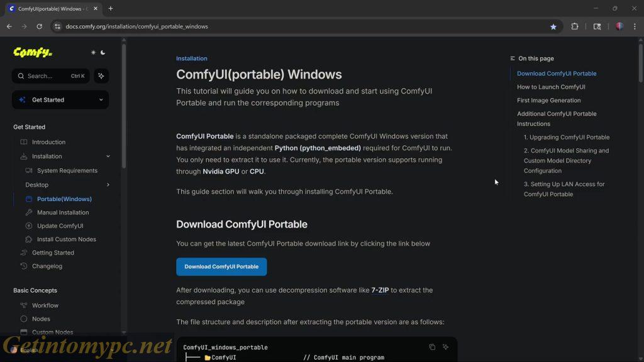
Task: Click the Installation breadcrumb link
Action: (x=191, y=58)
